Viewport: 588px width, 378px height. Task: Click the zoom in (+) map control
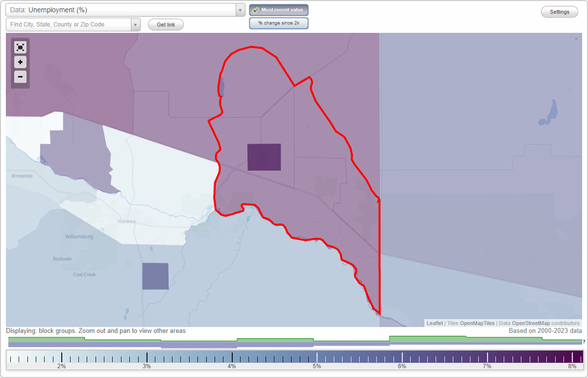tap(20, 62)
